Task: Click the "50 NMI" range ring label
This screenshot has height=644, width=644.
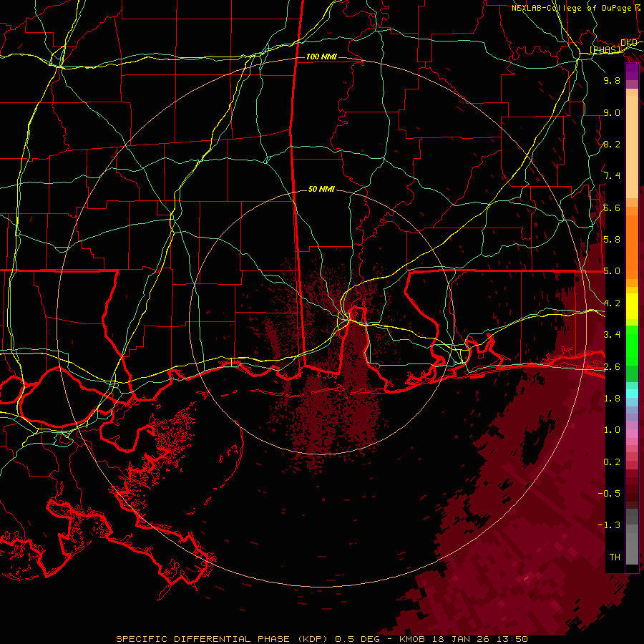Action: click(x=321, y=189)
